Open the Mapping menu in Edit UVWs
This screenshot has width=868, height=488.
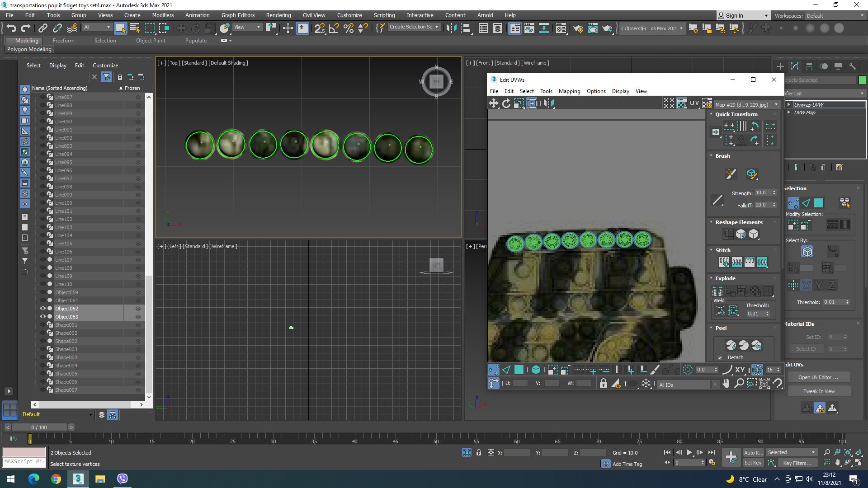(569, 91)
